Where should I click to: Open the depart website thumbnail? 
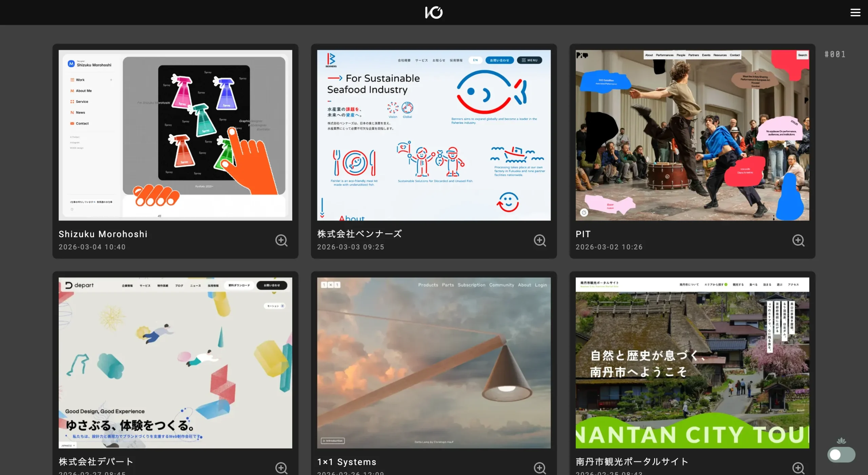[x=175, y=363]
